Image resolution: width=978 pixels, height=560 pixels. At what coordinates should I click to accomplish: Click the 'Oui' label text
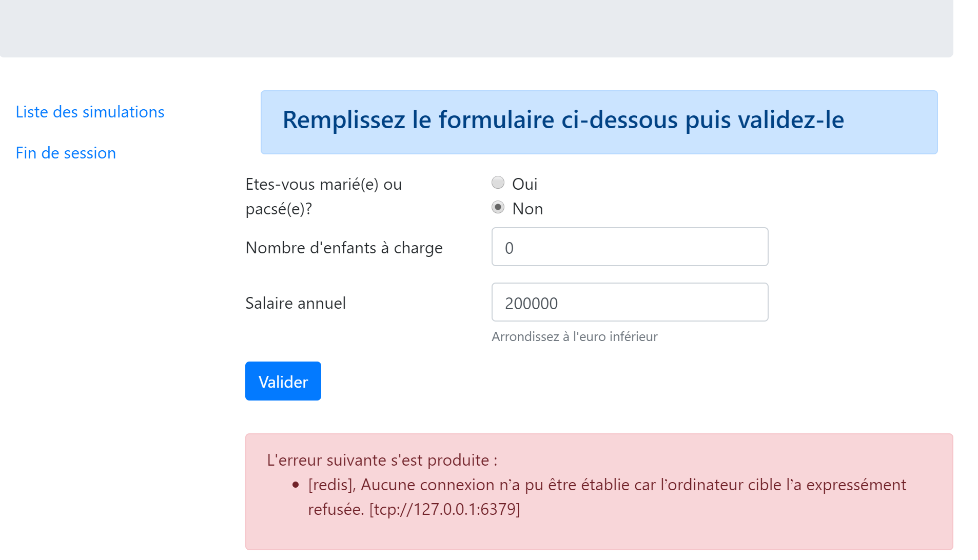(524, 184)
